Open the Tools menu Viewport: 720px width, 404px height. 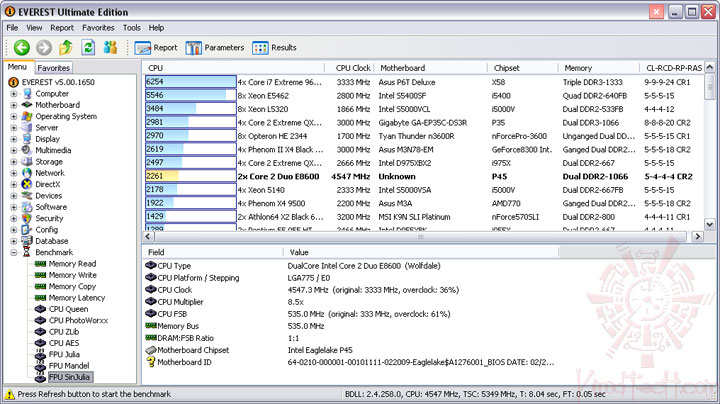(x=132, y=28)
